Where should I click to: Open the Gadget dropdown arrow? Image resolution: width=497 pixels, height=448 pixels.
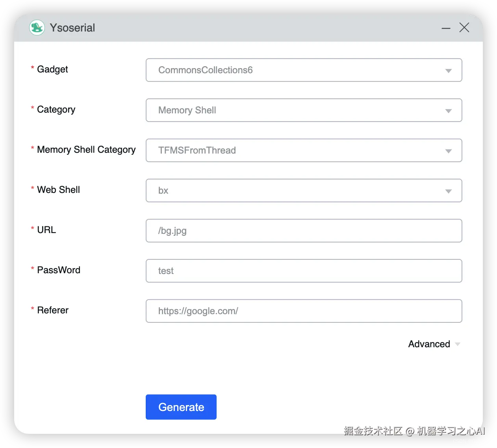click(x=448, y=70)
